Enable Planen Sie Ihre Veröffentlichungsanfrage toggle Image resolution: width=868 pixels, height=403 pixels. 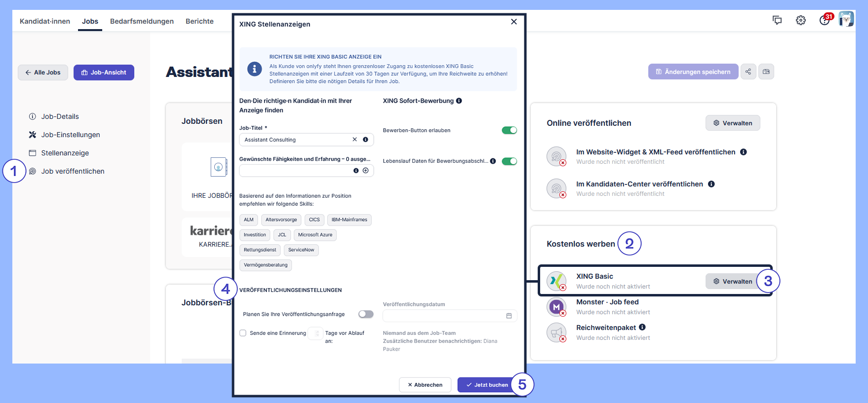[x=366, y=314]
